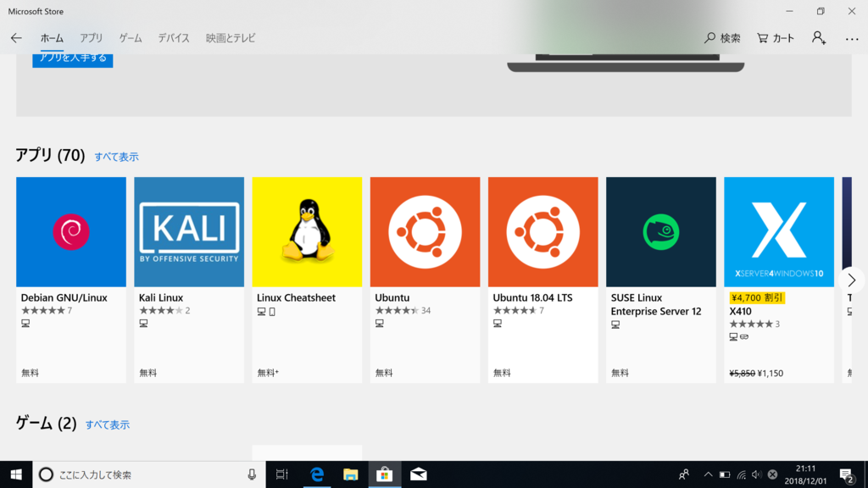This screenshot has width=868, height=488.
Task: Click the ¥4,700 割引 discount badge
Action: 757,297
